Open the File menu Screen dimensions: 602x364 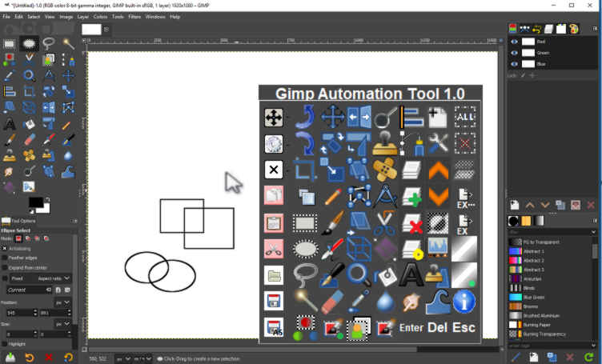[6, 17]
